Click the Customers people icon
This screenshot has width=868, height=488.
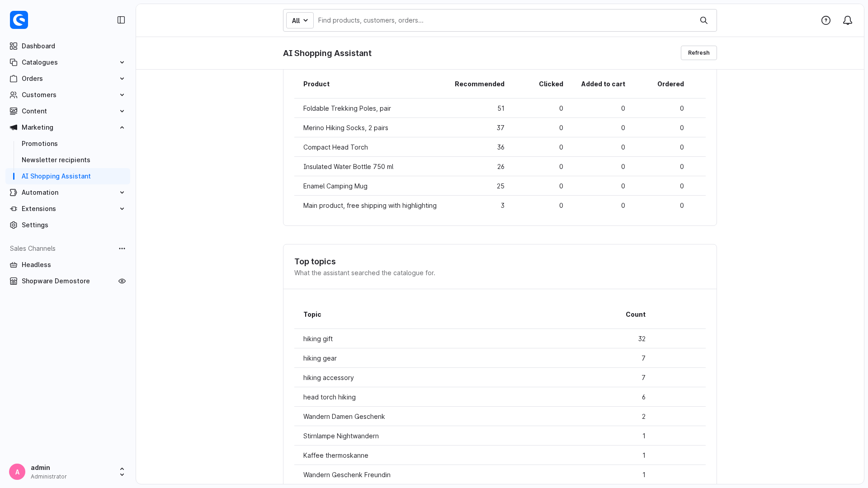14,95
